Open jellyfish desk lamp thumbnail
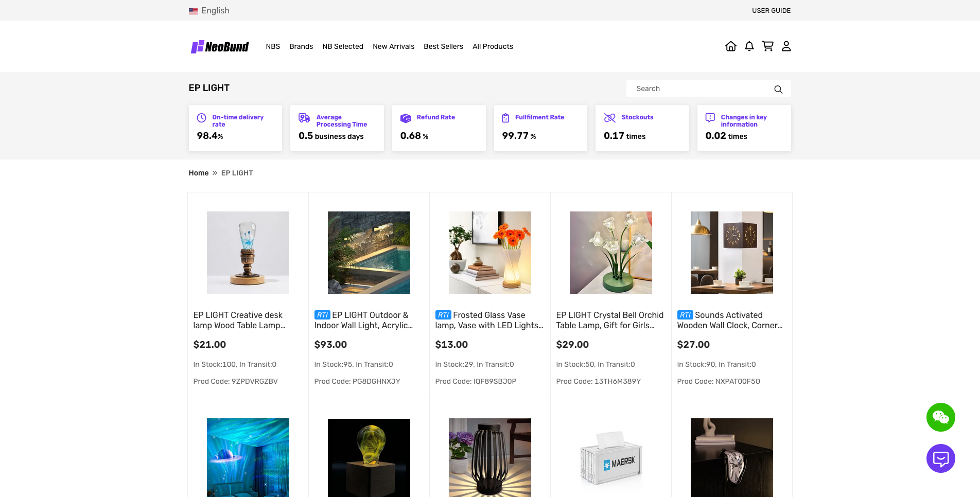 [x=248, y=253]
